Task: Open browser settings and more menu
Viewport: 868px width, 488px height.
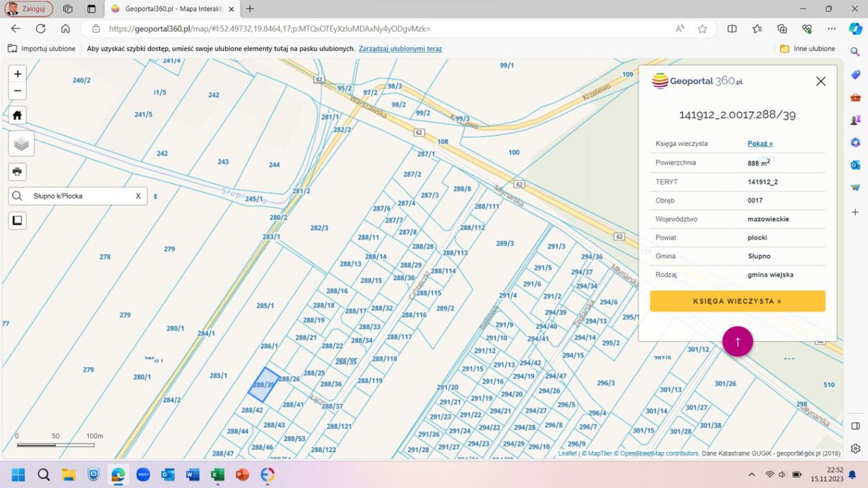Action: coord(831,29)
